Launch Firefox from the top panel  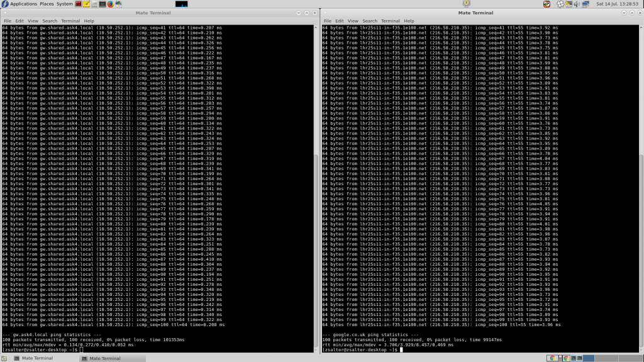tap(111, 4)
